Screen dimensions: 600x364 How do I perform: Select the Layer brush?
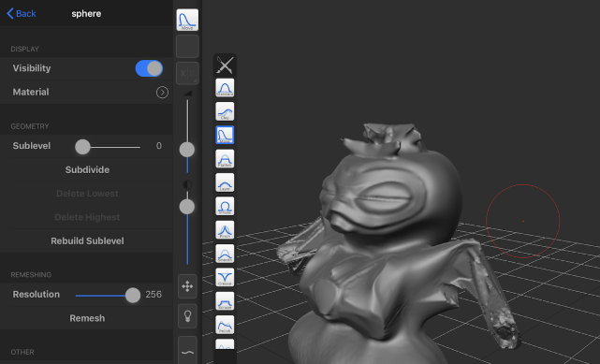point(225,182)
